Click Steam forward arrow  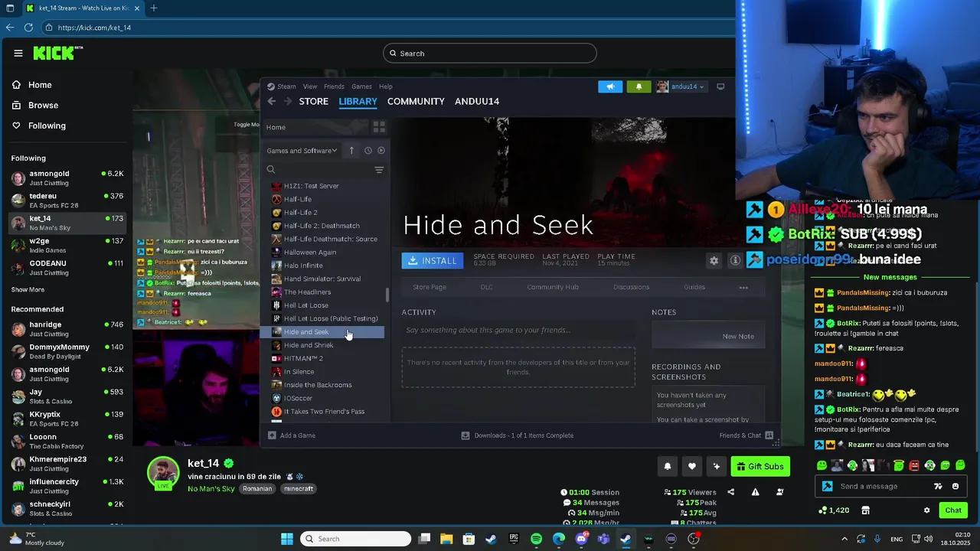(288, 101)
